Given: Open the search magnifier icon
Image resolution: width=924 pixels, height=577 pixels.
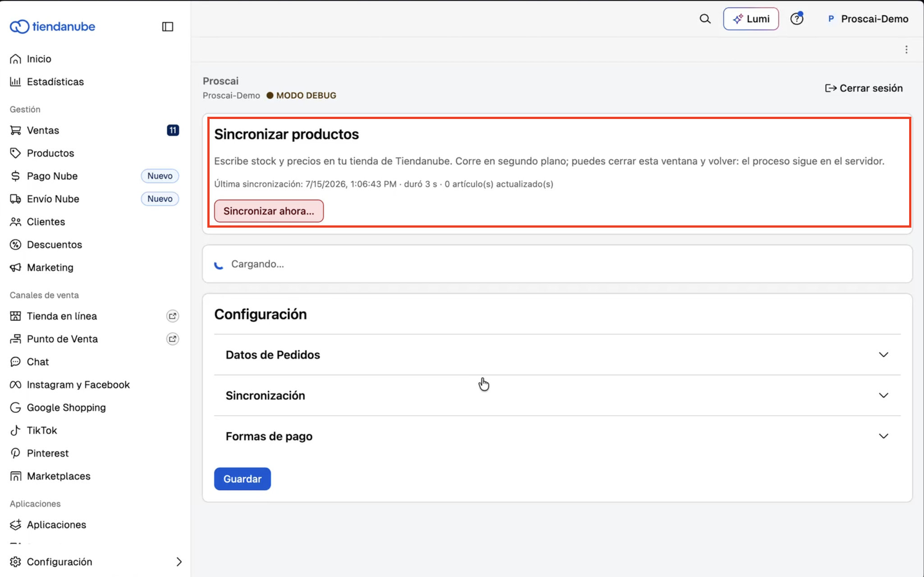Looking at the screenshot, I should (705, 19).
